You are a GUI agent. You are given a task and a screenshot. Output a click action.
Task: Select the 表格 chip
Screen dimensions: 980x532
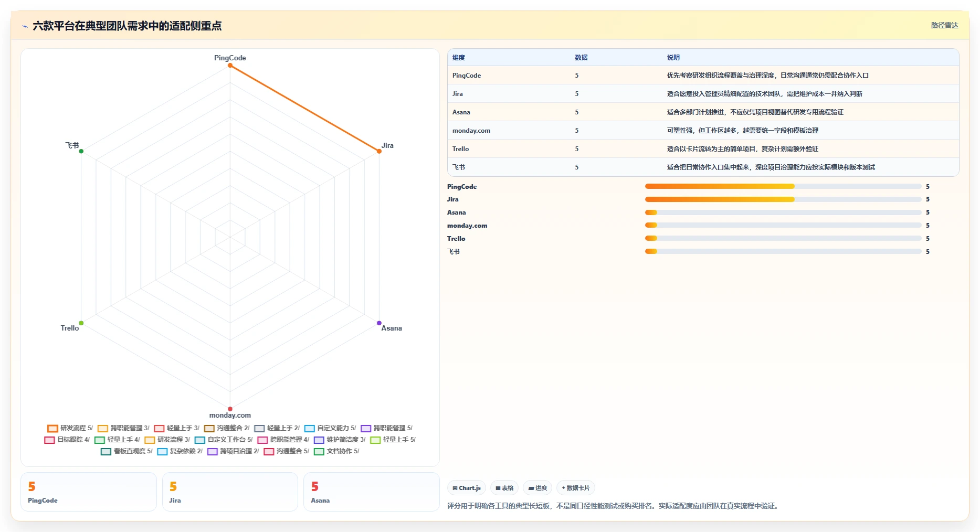tap(504, 488)
